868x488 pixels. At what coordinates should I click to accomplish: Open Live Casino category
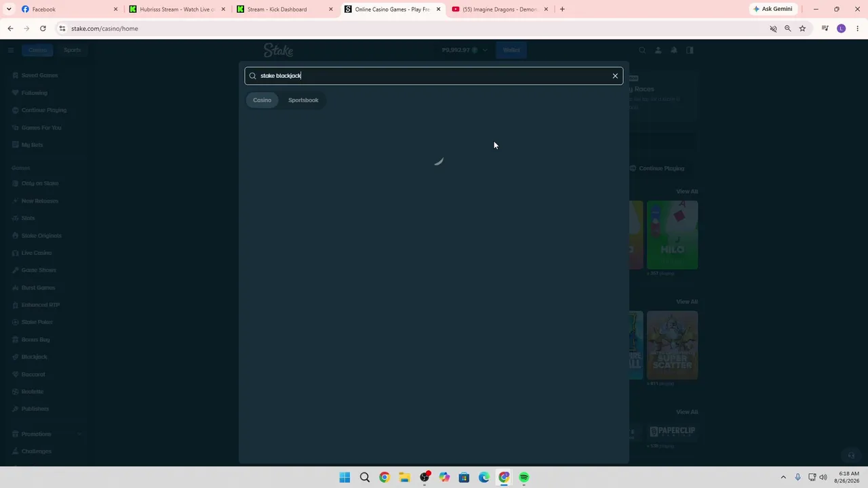tap(36, 253)
